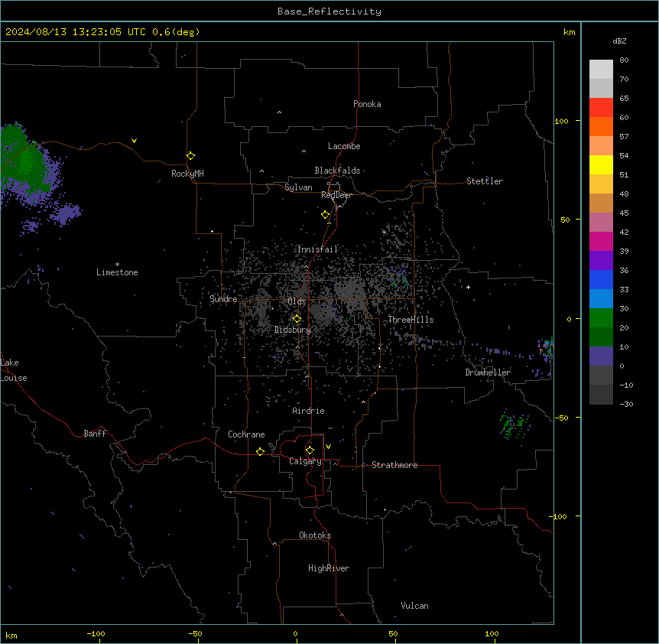Select the green 30–20 dBZ legend swatch
Screen dimensions: 659x644
pyautogui.click(x=601, y=318)
